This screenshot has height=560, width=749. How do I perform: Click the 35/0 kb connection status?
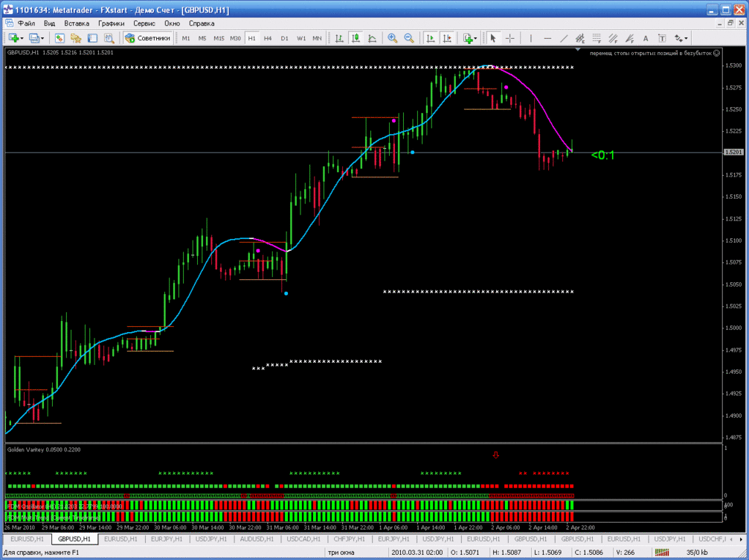(x=697, y=553)
